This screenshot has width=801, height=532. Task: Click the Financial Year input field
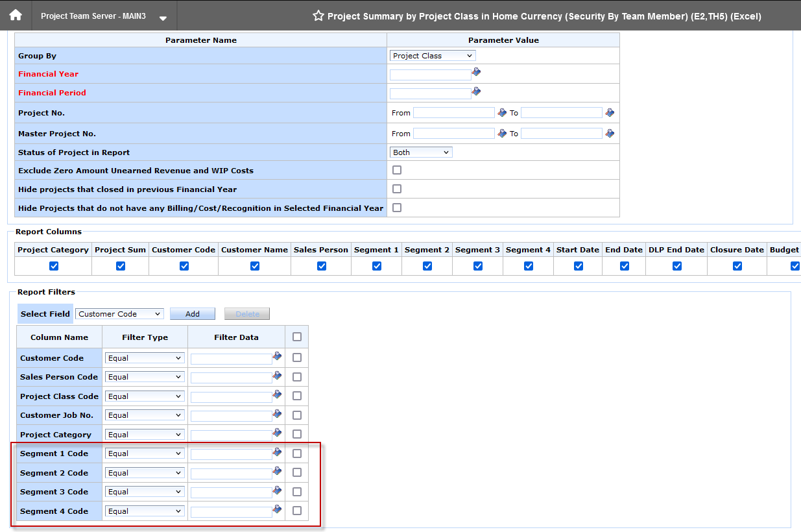429,73
